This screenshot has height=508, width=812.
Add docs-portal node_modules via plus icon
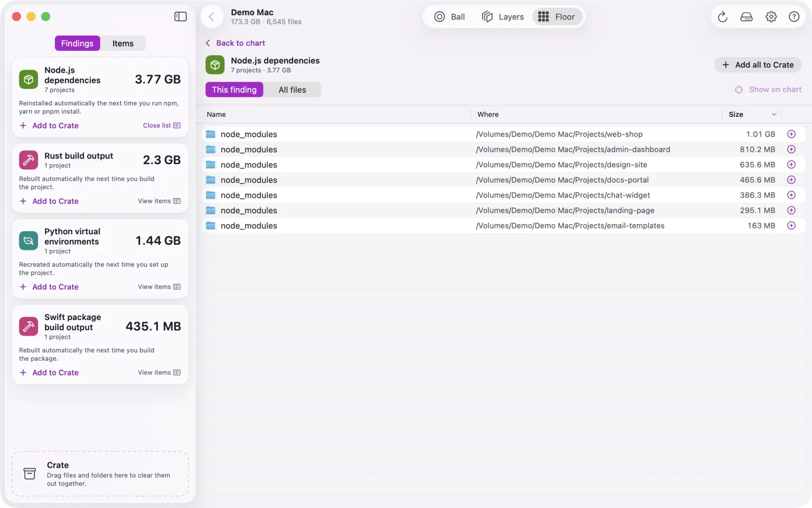tap(791, 180)
